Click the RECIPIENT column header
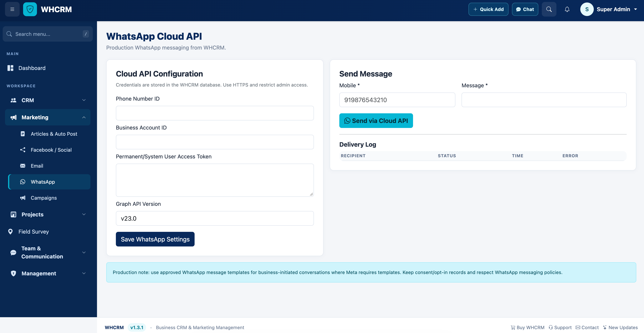Screen dimensions: 644x333 pyautogui.click(x=353, y=156)
